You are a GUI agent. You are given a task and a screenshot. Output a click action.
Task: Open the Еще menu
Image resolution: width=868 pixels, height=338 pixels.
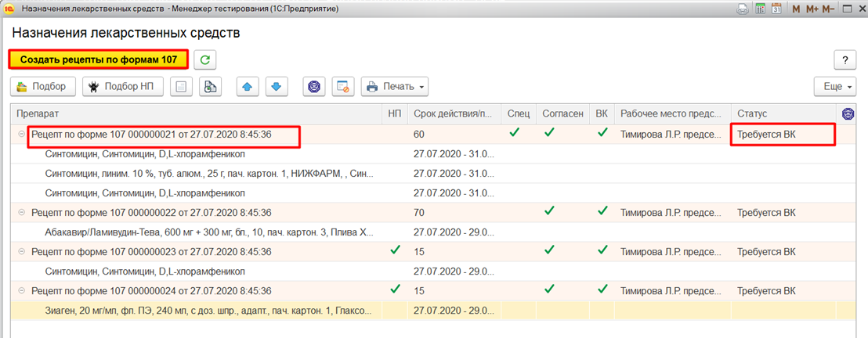pyautogui.click(x=834, y=86)
